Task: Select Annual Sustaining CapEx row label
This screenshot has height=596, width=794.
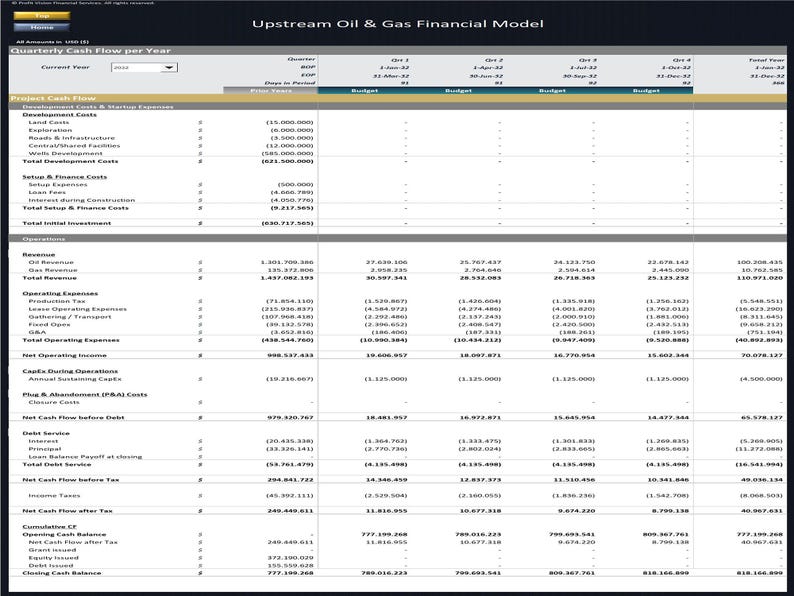Action: pos(75,379)
